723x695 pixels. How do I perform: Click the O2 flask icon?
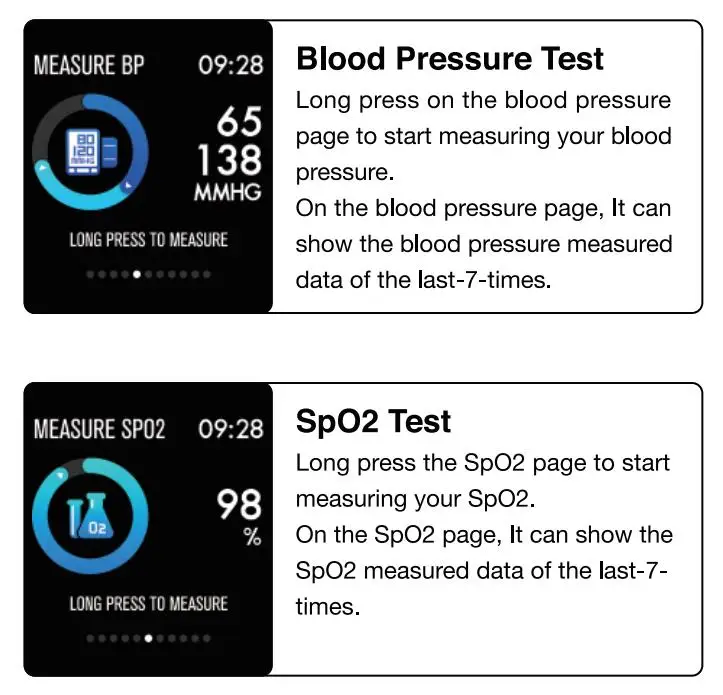91,515
